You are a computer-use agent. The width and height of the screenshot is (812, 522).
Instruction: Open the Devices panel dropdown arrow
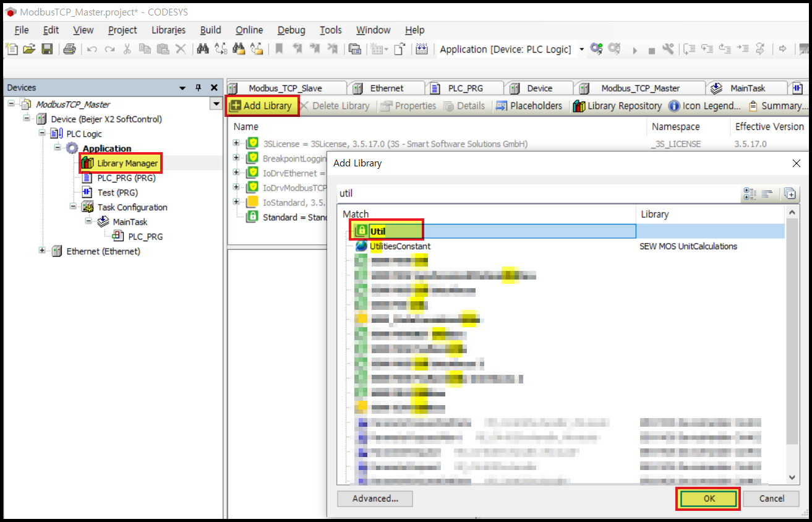tap(183, 88)
